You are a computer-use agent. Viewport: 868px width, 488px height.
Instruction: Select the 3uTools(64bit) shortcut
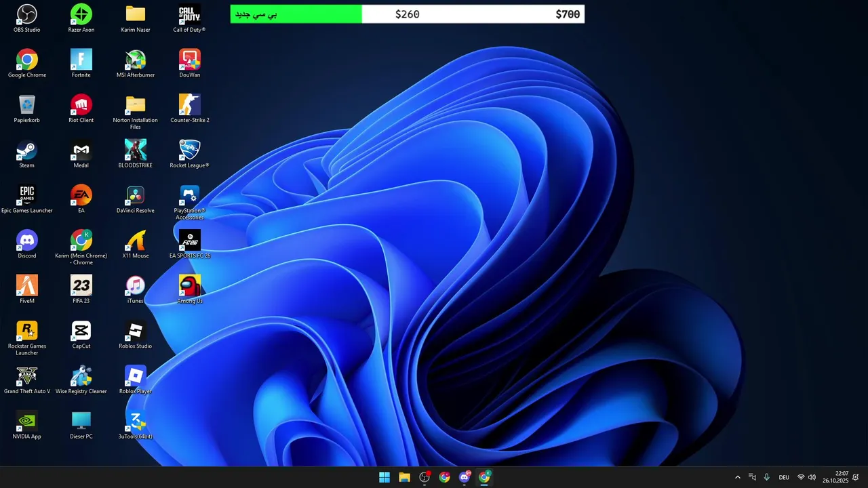click(x=136, y=425)
